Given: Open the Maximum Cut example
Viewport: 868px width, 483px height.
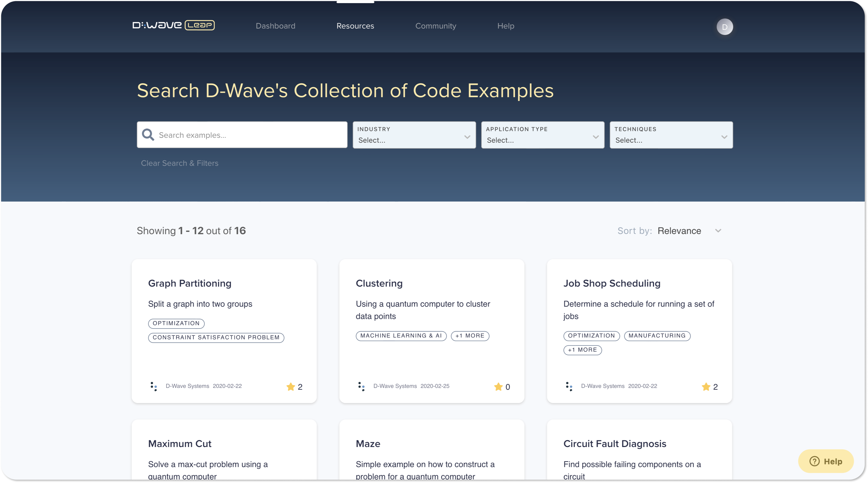Looking at the screenshot, I should pos(180,444).
